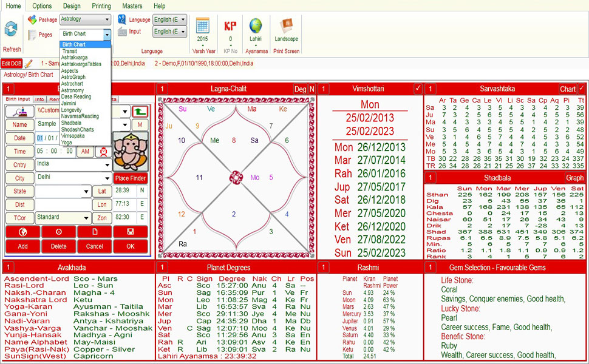589x364 pixels.
Task: Click the new document button above Cancel
Action: coord(95,232)
